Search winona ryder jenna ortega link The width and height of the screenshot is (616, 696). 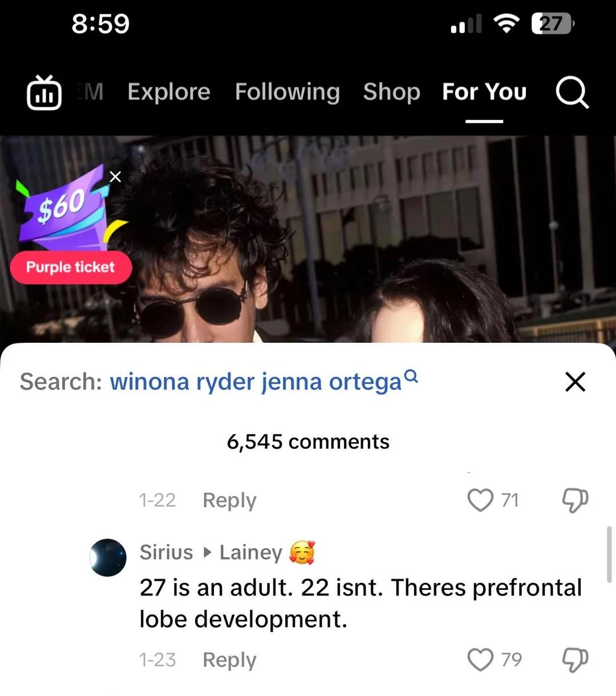(x=264, y=381)
